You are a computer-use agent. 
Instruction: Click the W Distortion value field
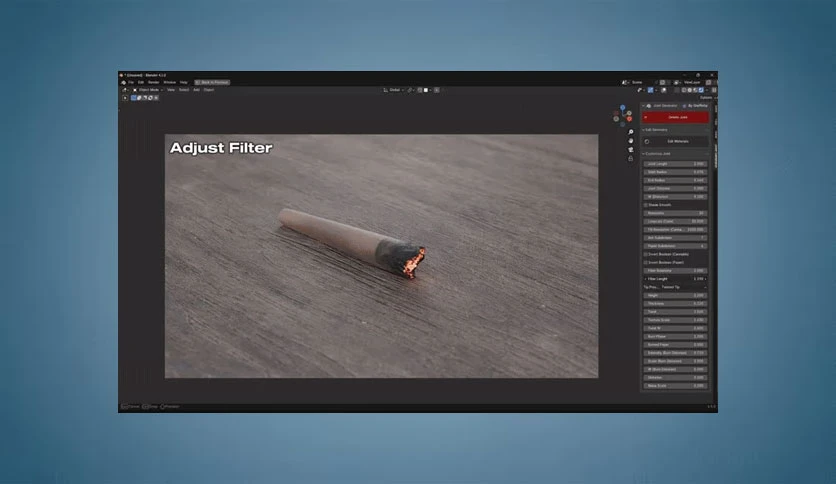coord(675,197)
